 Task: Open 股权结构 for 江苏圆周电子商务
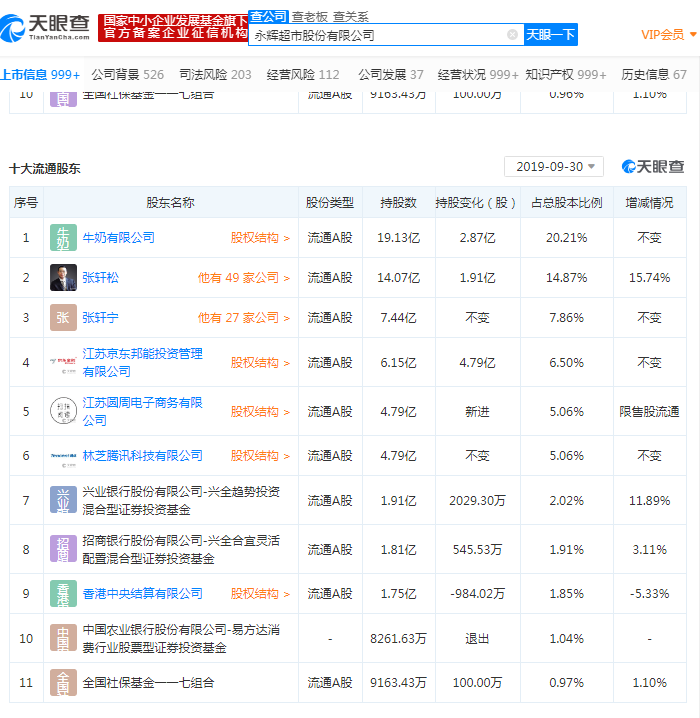pyautogui.click(x=260, y=411)
